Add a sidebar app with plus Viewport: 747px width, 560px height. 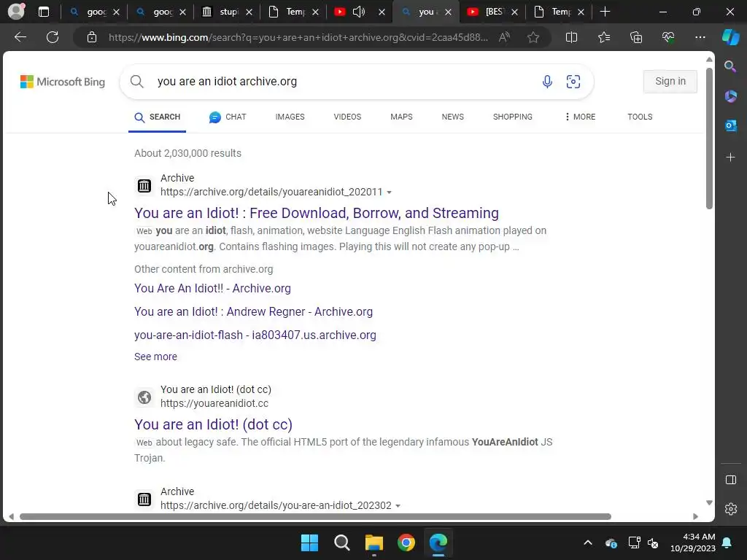(730, 157)
